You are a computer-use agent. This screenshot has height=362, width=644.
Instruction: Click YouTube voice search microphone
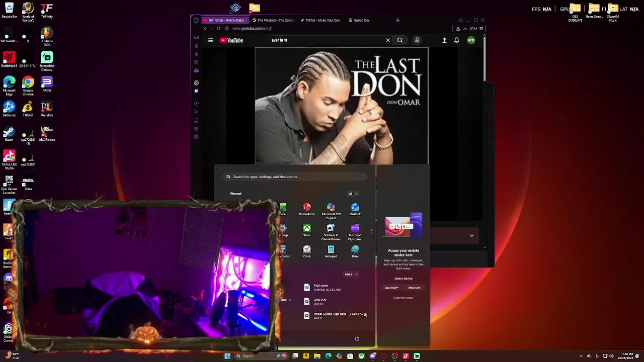[x=417, y=40]
